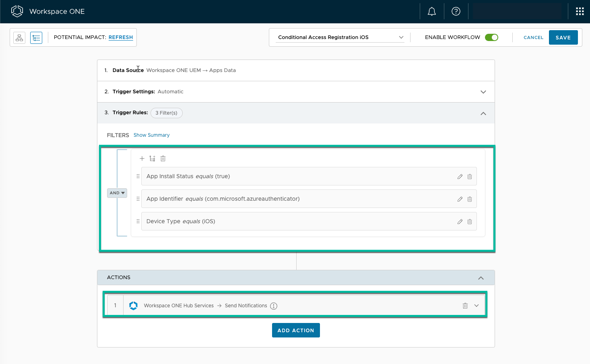
Task: Click the Show Summary link
Action: [151, 135]
